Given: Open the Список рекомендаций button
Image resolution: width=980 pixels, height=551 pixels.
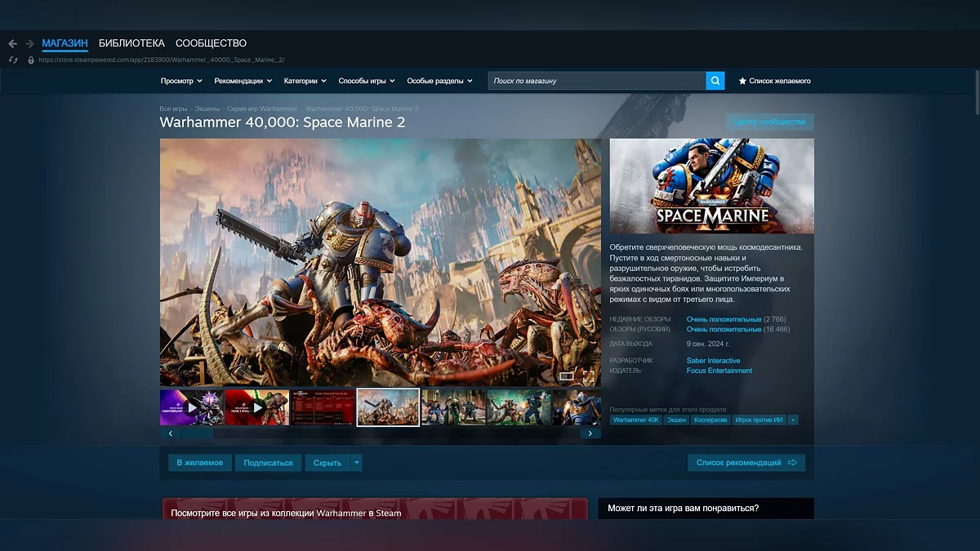Looking at the screenshot, I should (746, 463).
